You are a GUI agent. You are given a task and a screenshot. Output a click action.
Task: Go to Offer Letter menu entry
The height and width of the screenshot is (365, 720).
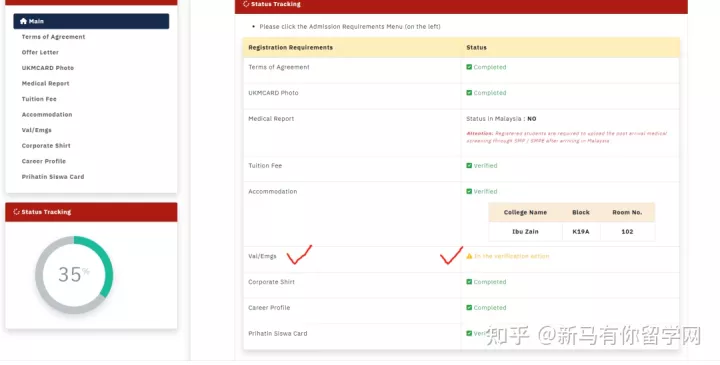40,52
